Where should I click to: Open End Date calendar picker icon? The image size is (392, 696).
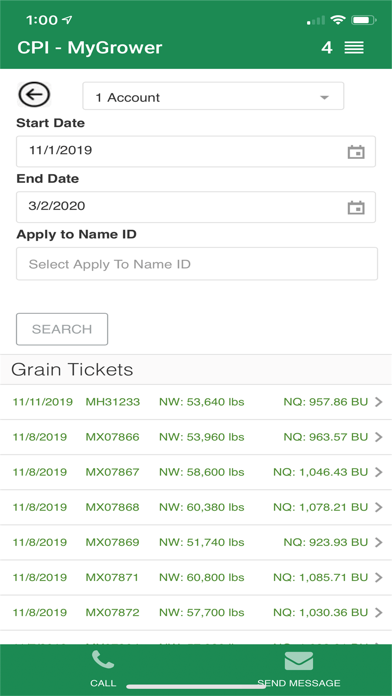[x=356, y=207]
